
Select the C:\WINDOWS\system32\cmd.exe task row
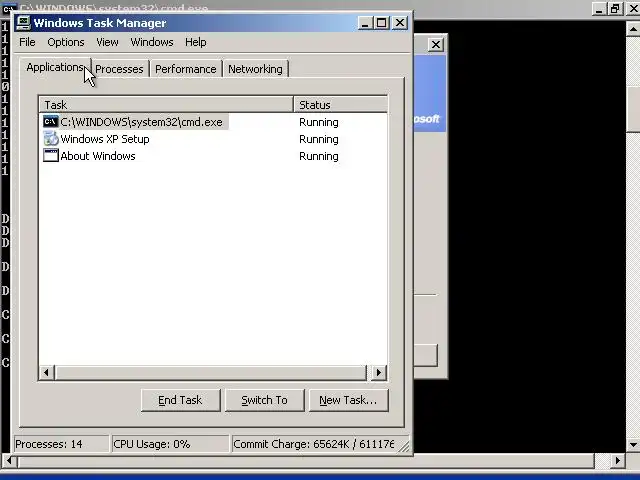coord(213,122)
